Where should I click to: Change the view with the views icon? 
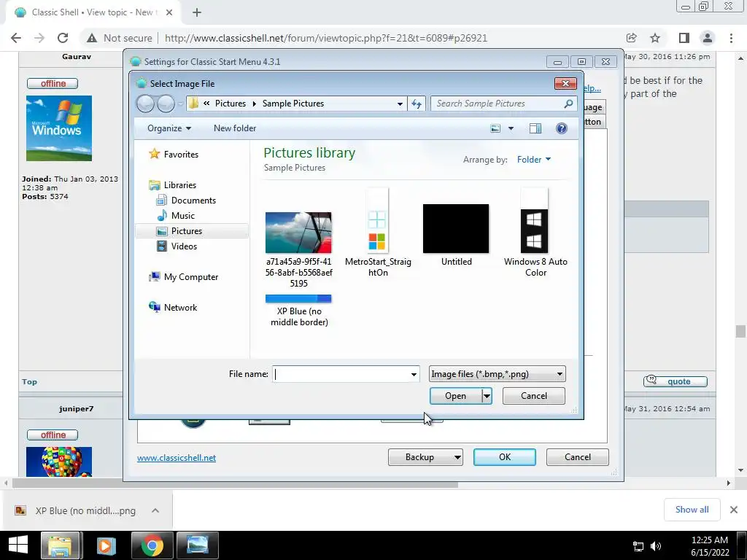tap(495, 128)
